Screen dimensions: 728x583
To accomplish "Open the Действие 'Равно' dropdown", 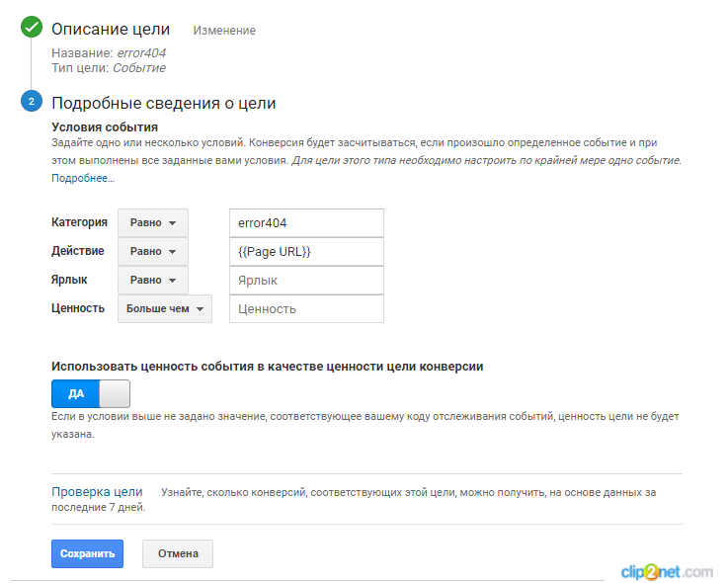I will 153,251.
